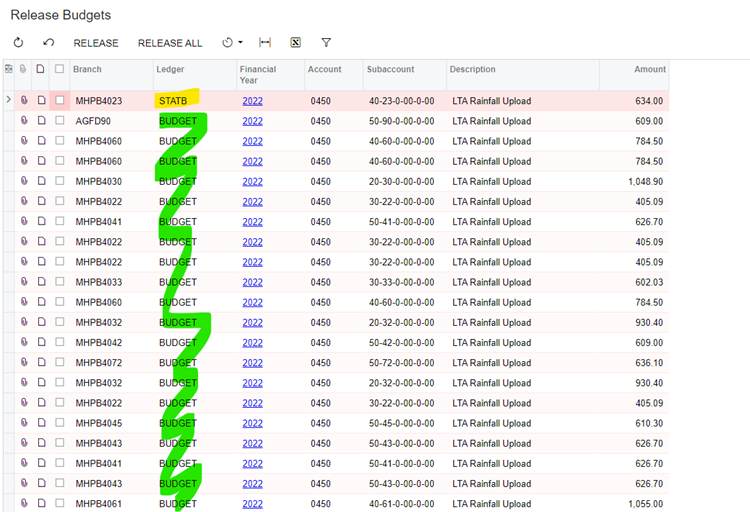Open the 2022 link in MHPB4061 row
The image size is (750, 512).
pos(253,504)
